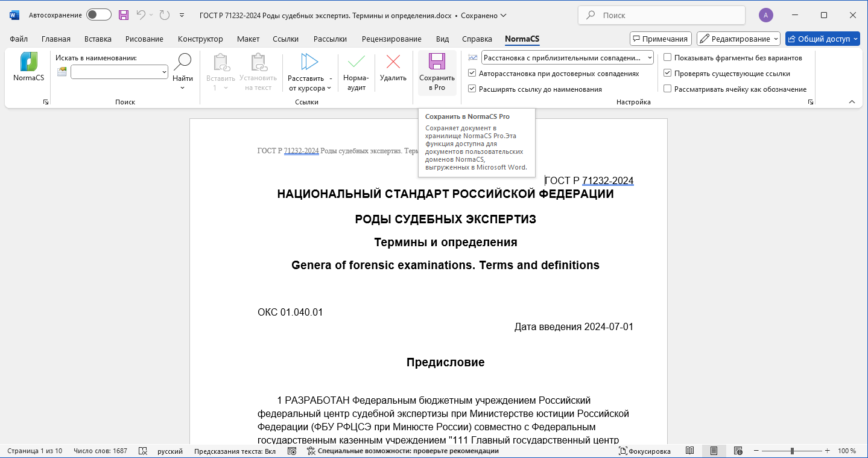Click Число слов: 1687 status item
The width and height of the screenshot is (868, 458).
pos(100,451)
